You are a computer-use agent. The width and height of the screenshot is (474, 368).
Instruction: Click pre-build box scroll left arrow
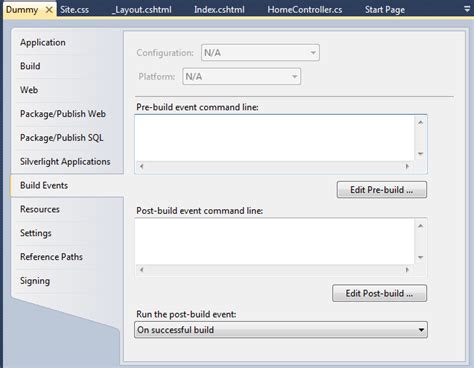tap(142, 166)
